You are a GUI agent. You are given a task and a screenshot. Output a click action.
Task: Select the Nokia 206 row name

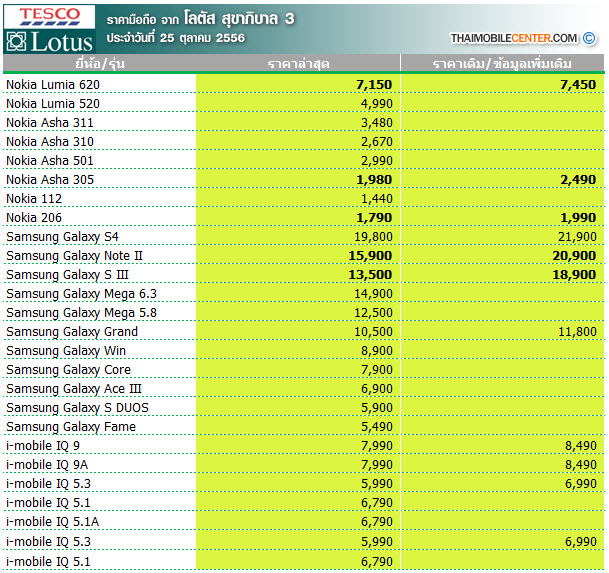34,218
